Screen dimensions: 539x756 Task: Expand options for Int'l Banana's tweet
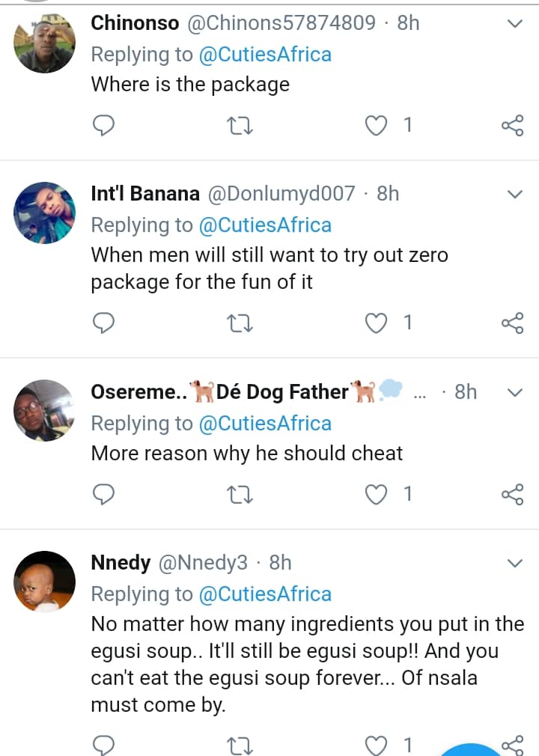click(515, 195)
